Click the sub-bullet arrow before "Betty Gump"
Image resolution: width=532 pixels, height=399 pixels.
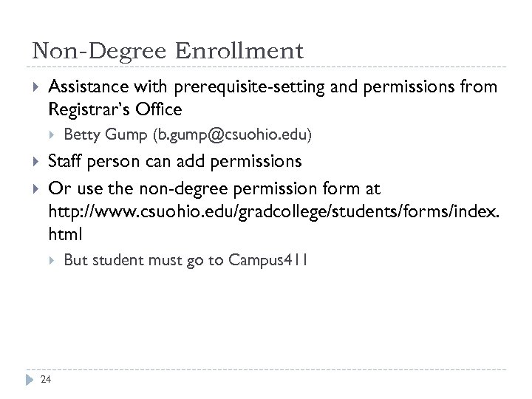pos(52,134)
